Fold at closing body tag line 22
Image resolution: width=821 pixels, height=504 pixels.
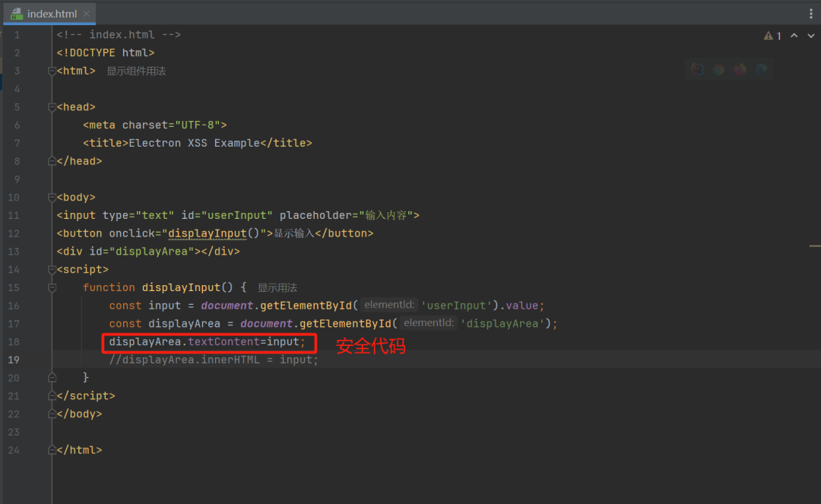52,414
